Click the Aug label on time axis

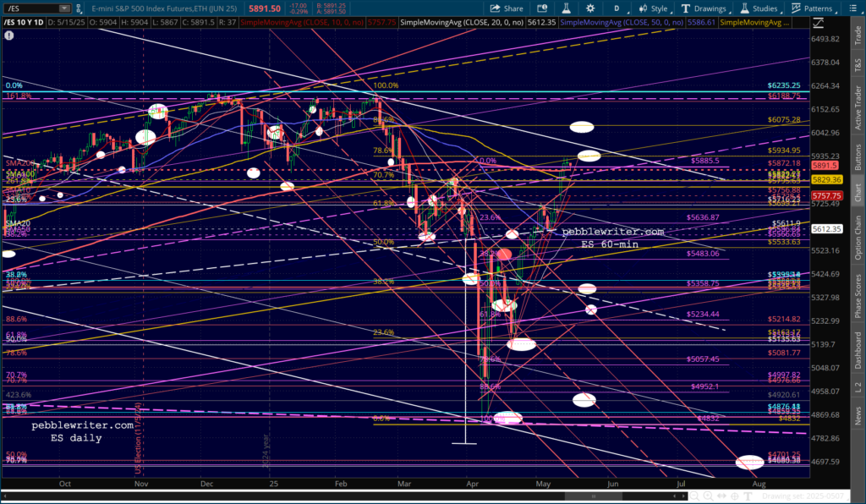pyautogui.click(x=759, y=484)
